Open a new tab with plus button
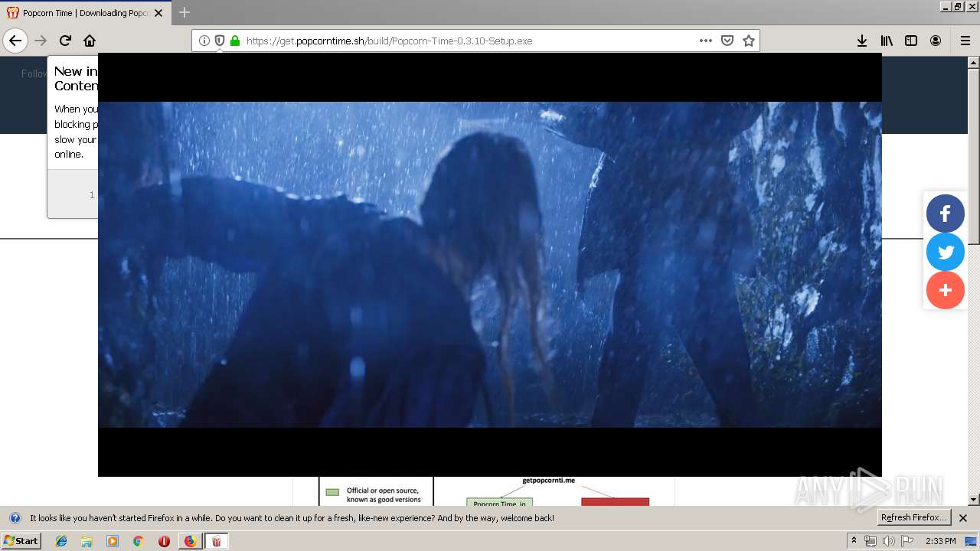The image size is (980, 551). [x=185, y=12]
